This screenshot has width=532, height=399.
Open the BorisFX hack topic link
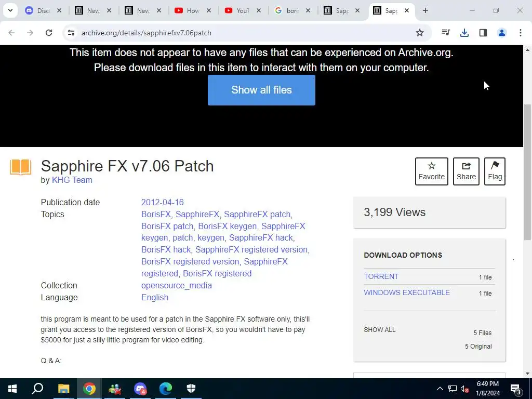[x=166, y=250]
